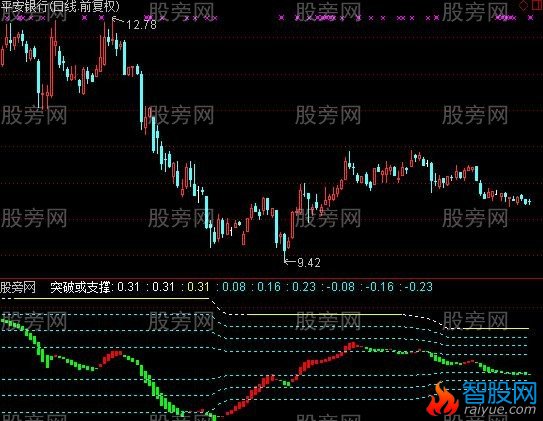Click the 突破或支撑 indicator name
The width and height of the screenshot is (543, 421).
pyautogui.click(x=80, y=287)
